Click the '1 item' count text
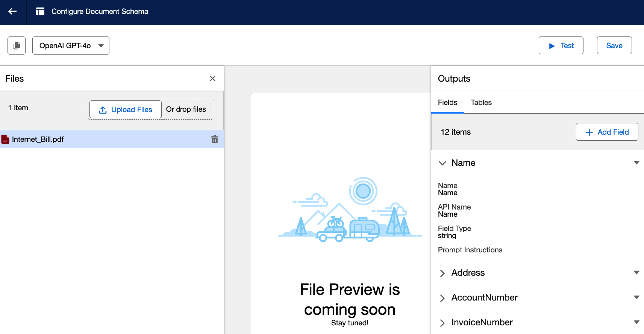644x334 pixels. 18,108
